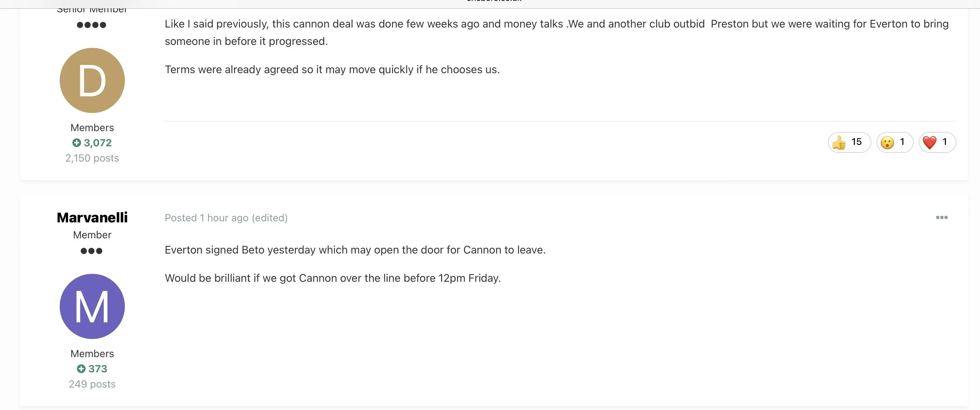Click the surprised face emoji reaction
Image resolution: width=980 pixels, height=410 pixels.
894,142
